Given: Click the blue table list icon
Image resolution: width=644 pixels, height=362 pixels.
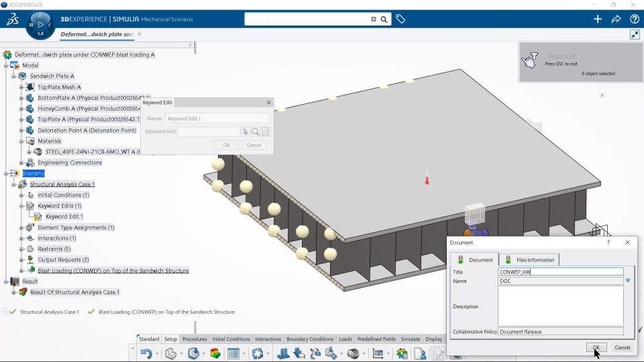Looking at the screenshot, I should 233,353.
